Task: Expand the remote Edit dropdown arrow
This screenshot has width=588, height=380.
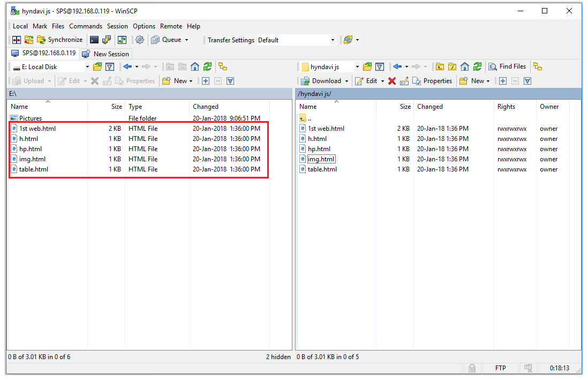Action: pyautogui.click(x=382, y=81)
